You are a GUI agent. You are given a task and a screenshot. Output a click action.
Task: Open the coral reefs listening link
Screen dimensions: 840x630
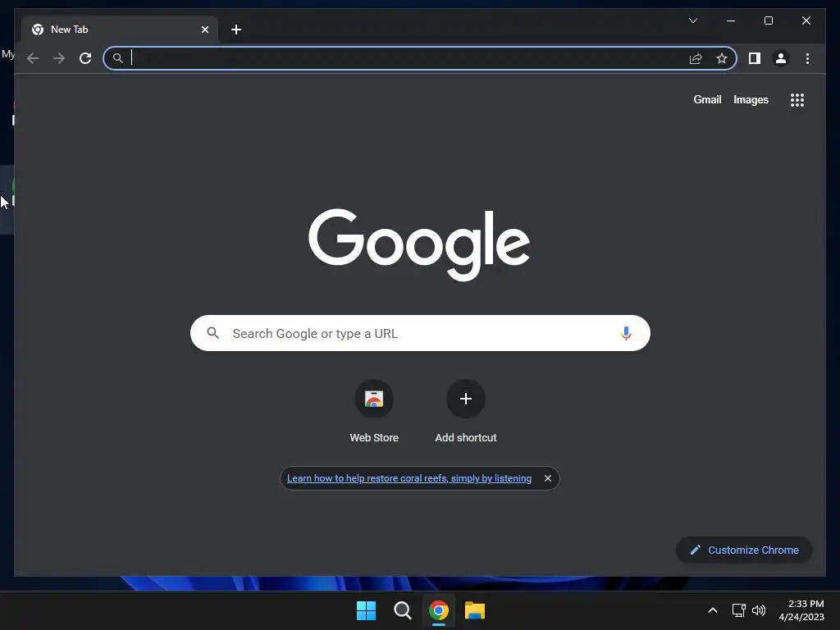coord(409,478)
